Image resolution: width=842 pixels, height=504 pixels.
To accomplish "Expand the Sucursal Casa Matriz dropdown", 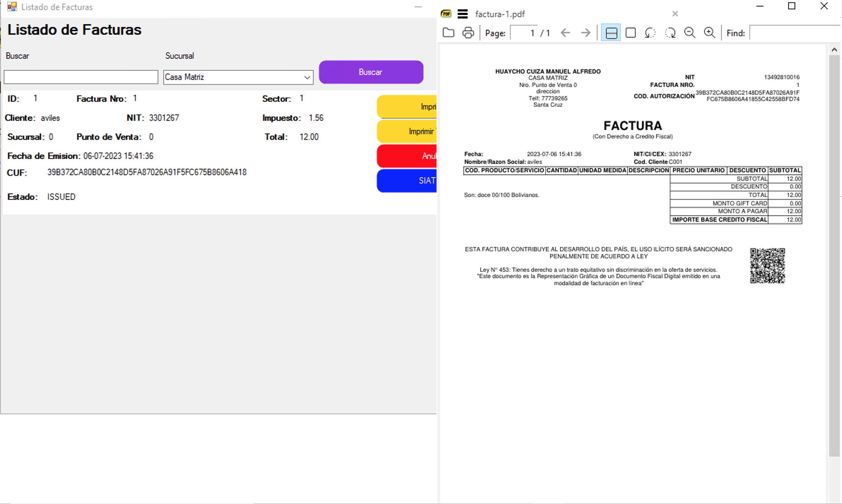I will pos(307,77).
